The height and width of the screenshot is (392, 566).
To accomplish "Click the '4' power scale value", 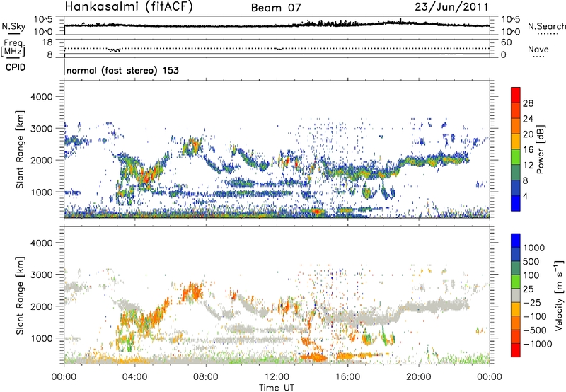I will [526, 197].
